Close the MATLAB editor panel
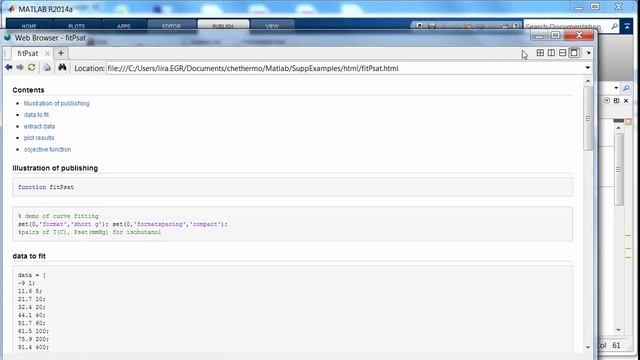Image resolution: width=640 pixels, height=360 pixels. pyautogui.click(x=626, y=100)
